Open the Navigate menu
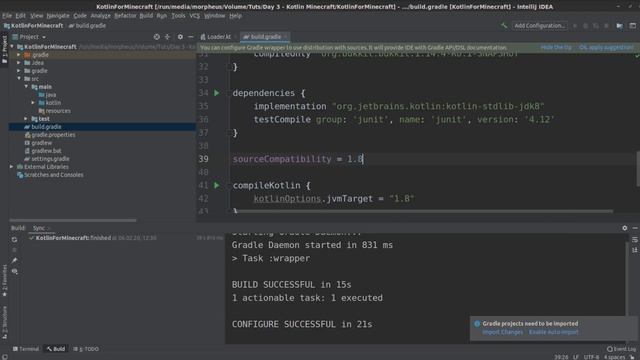The width and height of the screenshot is (640, 360). [x=58, y=16]
